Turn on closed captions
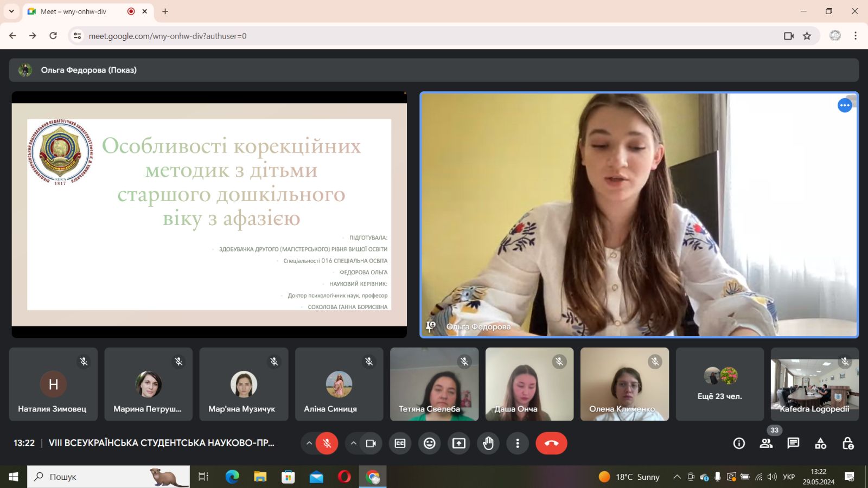Screen dimensions: 868x488 point(400,444)
